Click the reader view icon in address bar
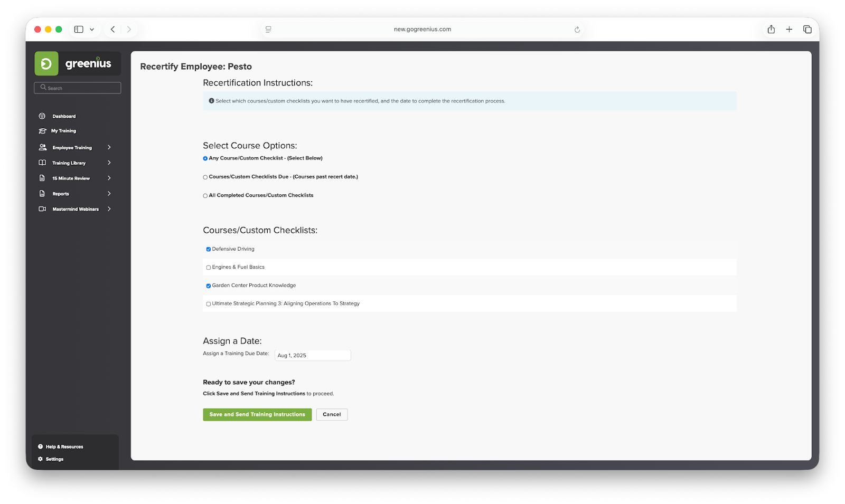845x504 pixels. click(x=268, y=30)
